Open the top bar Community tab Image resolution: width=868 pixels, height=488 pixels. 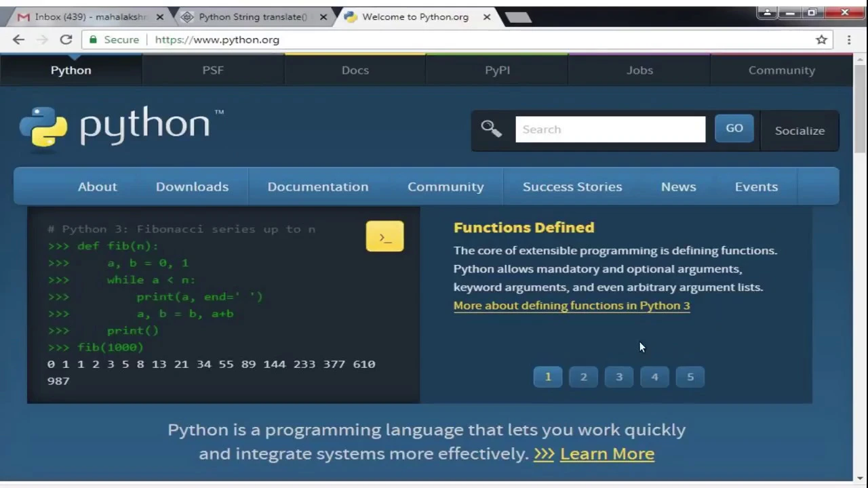[x=782, y=70]
